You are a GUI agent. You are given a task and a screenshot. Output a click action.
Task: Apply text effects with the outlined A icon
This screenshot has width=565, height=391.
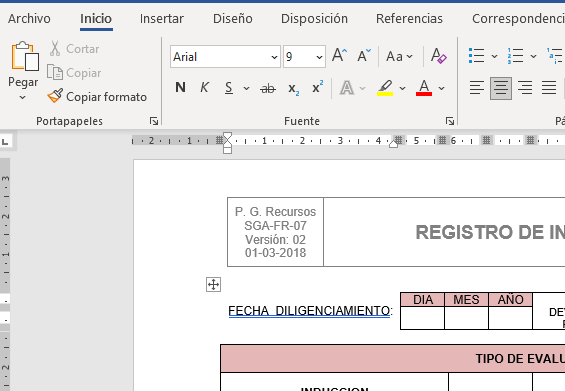(x=347, y=88)
